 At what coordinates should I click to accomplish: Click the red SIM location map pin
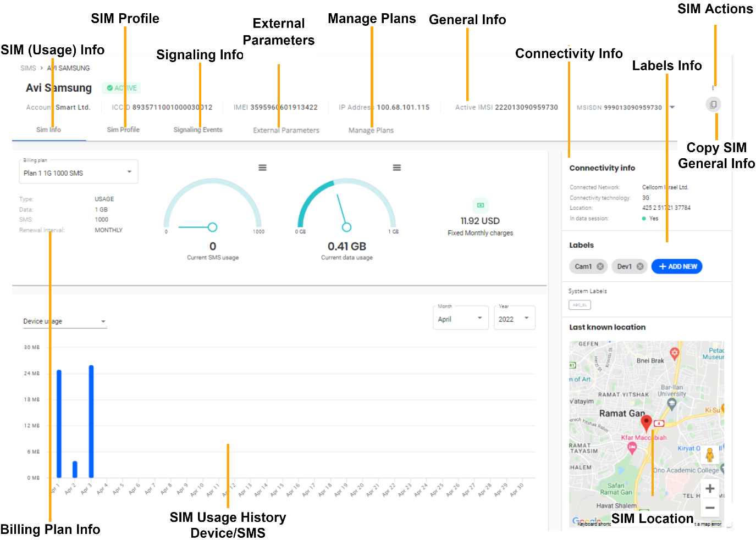[x=647, y=422]
